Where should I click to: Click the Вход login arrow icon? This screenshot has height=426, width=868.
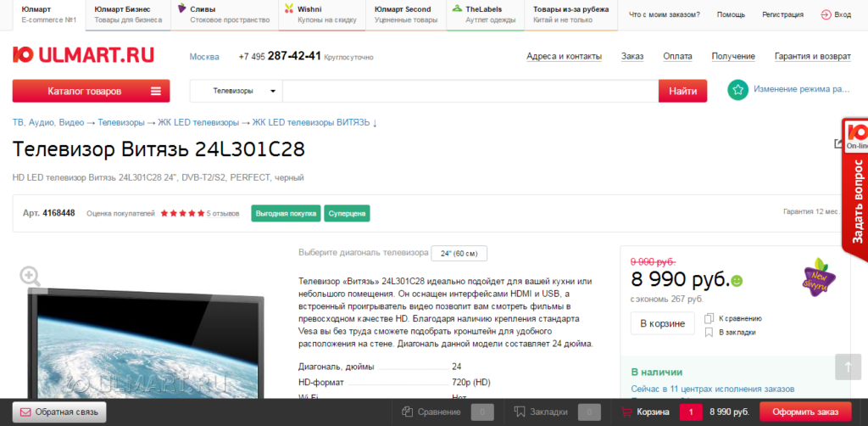(x=826, y=15)
